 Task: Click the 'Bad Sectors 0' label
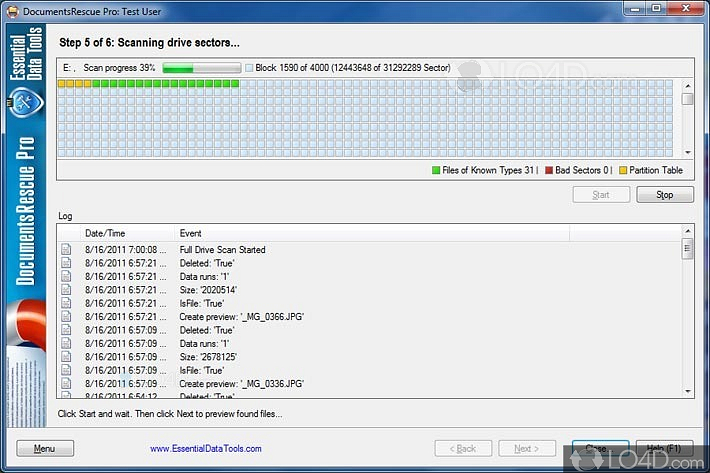[x=582, y=170]
